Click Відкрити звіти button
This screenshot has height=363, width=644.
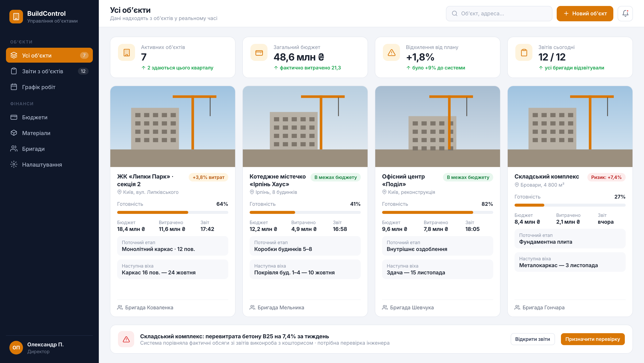pyautogui.click(x=532, y=339)
